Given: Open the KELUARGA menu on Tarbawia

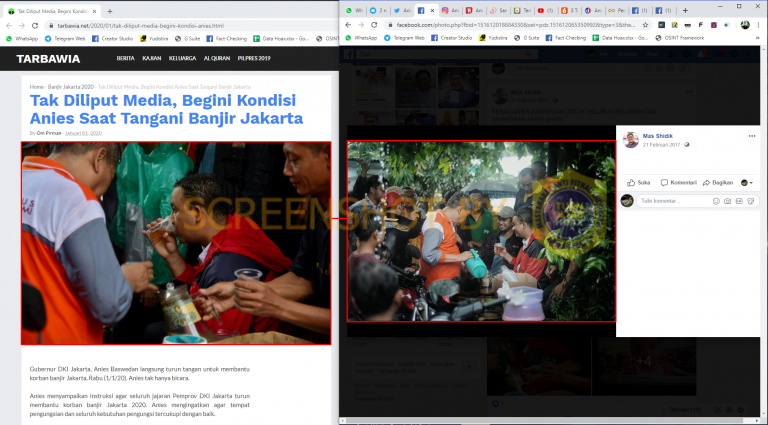Looking at the screenshot, I should 182,58.
